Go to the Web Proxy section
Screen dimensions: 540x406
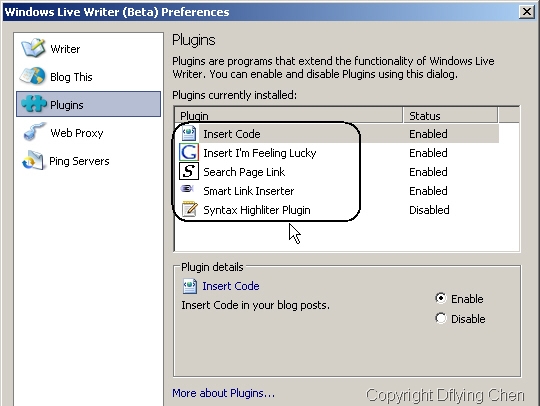coord(88,133)
